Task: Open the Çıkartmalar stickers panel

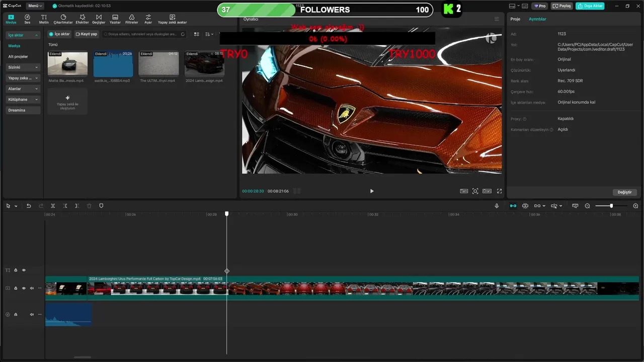Action: coord(63,19)
